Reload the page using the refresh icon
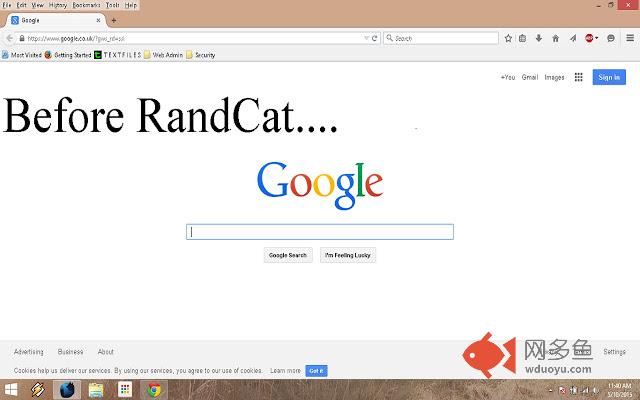 click(375, 38)
